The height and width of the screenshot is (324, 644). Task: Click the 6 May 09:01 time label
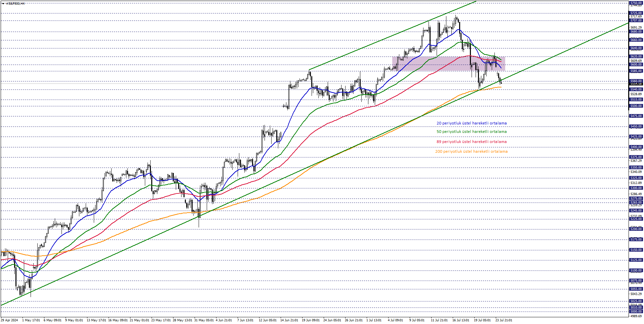52,320
